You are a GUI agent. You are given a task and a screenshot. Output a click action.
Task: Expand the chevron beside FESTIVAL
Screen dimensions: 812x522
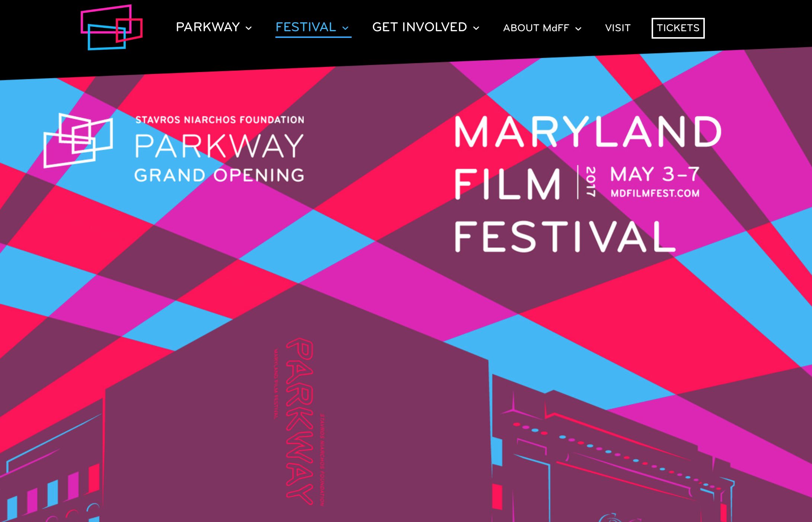(x=345, y=28)
